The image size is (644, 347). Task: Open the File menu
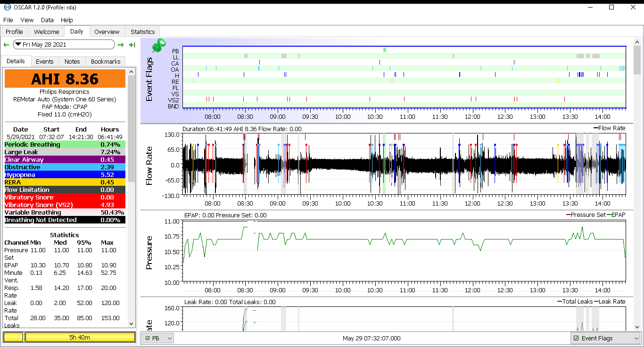coord(8,20)
